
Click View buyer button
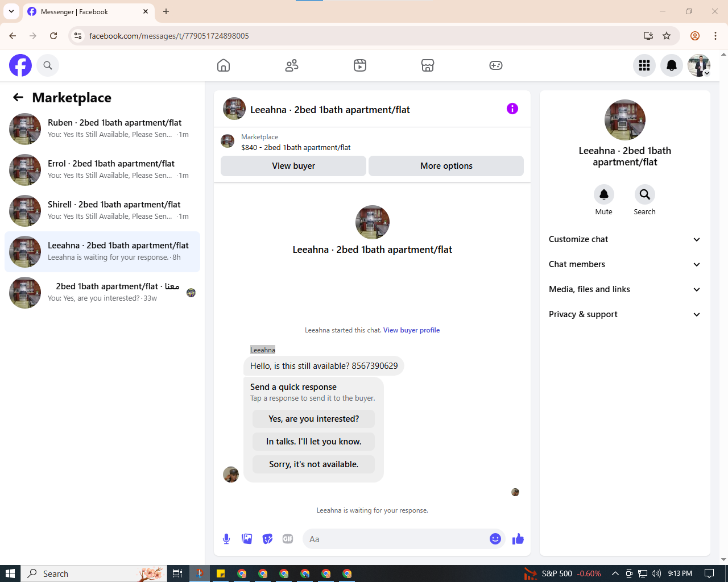293,166
